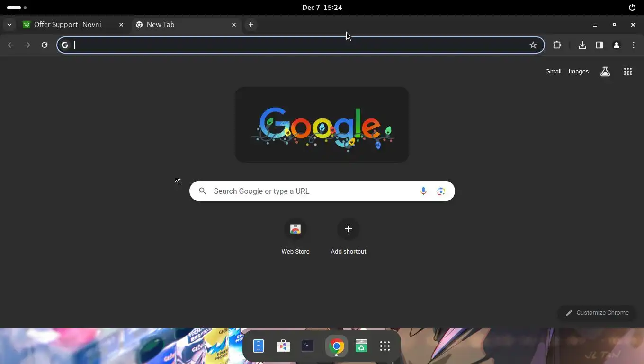
Task: Click the Add shortcut button
Action: point(349,237)
